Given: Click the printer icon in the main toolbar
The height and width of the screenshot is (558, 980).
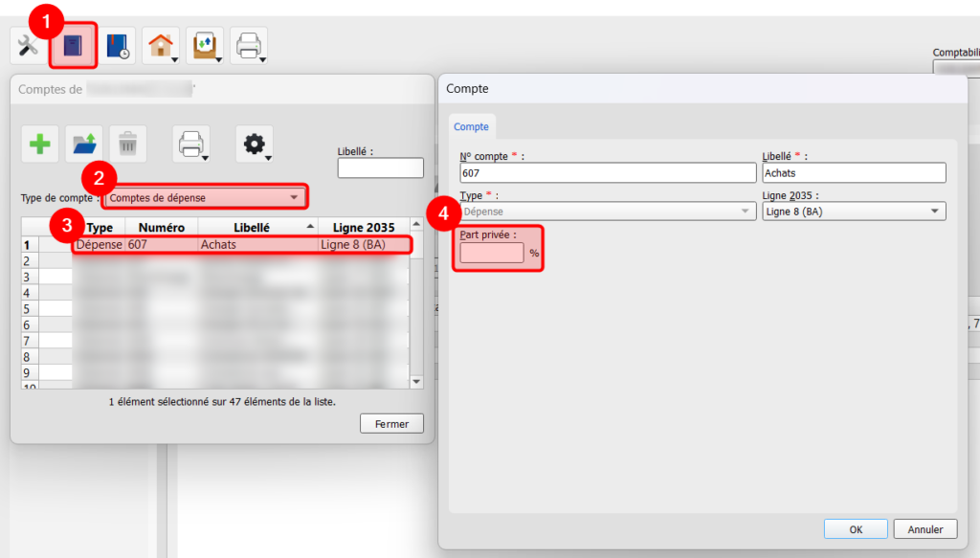Looking at the screenshot, I should click(x=248, y=46).
